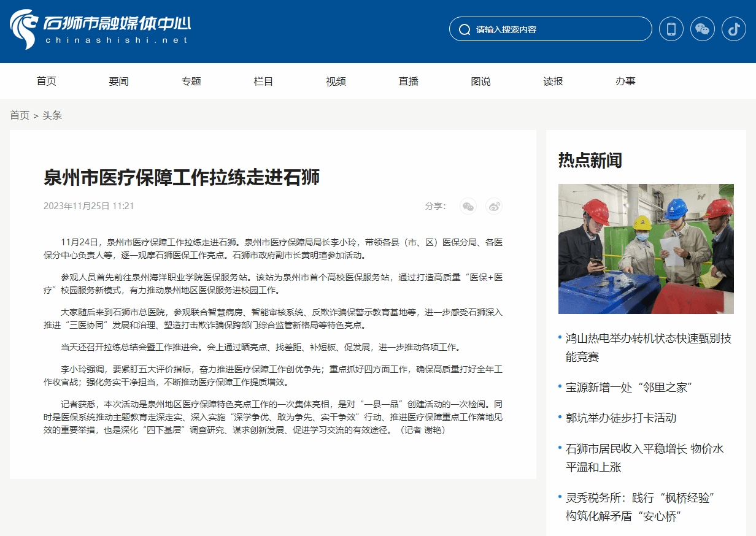Click the mobile phone icon in header
This screenshot has width=756, height=536.
click(x=671, y=29)
